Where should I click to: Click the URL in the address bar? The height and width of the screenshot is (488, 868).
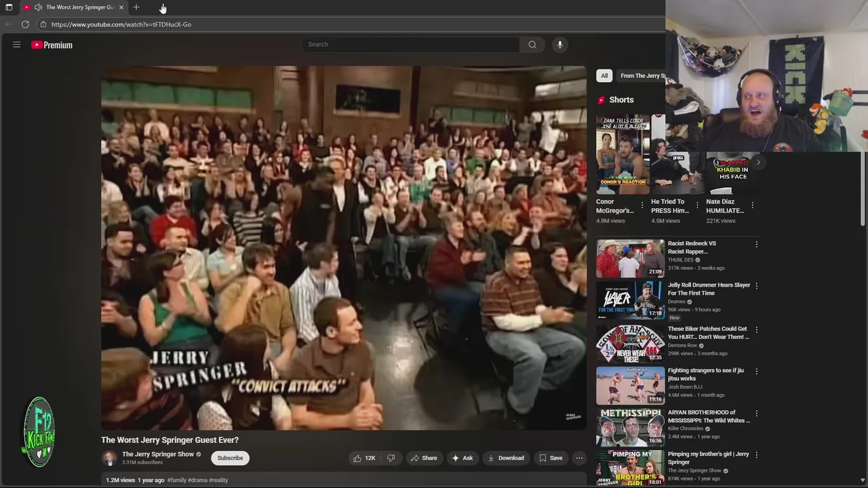pyautogui.click(x=121, y=24)
